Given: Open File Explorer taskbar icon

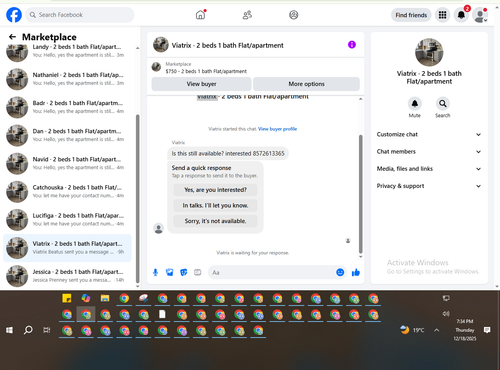Looking at the screenshot, I should [105, 298].
